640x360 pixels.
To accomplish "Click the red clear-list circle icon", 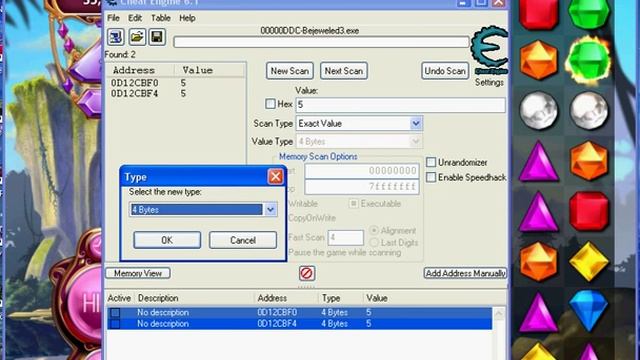I will coord(307,273).
